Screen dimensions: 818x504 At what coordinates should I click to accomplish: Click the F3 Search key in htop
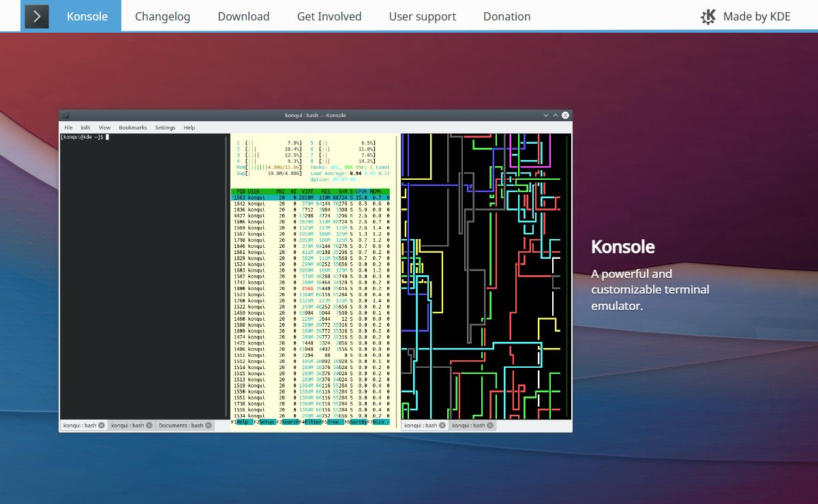287,423
